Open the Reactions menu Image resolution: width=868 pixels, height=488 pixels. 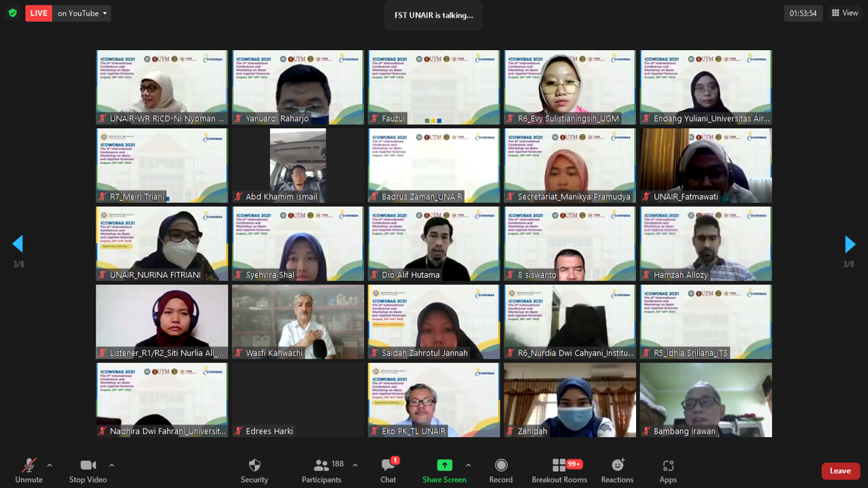click(617, 470)
